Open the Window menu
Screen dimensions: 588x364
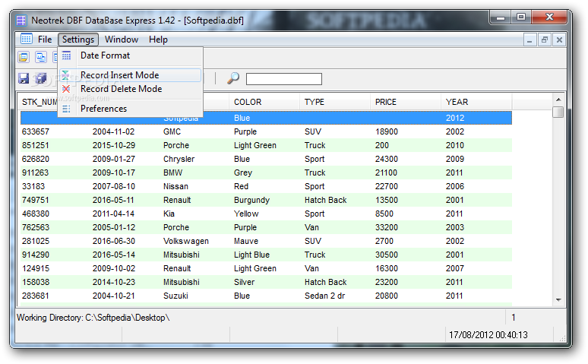[x=122, y=40]
